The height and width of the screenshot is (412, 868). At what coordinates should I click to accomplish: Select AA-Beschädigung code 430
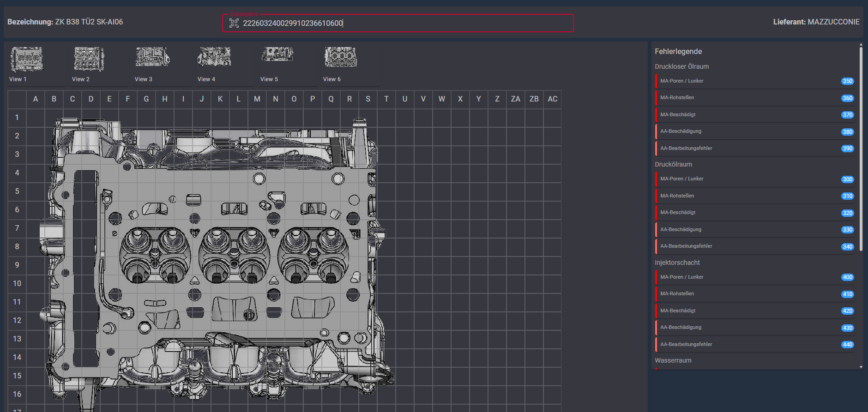[x=755, y=328]
